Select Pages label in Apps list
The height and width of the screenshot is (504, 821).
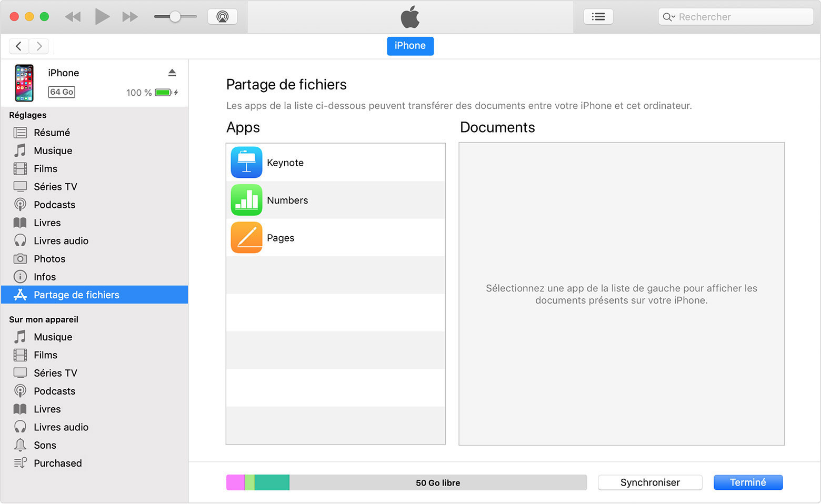[x=281, y=238]
